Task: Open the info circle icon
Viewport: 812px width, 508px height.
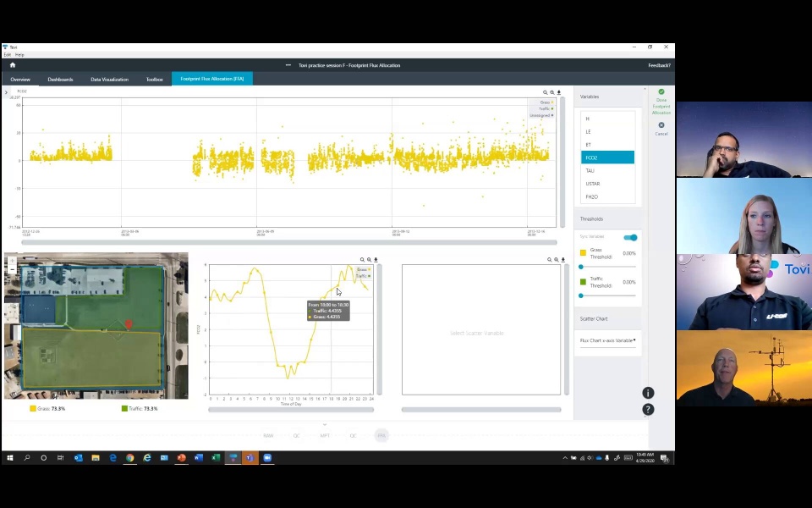Action: (x=648, y=393)
